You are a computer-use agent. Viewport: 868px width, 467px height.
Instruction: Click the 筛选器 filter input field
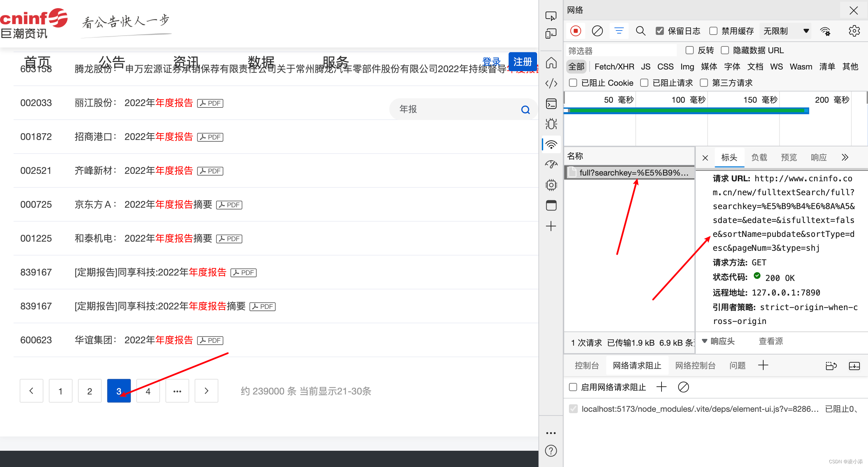point(620,51)
